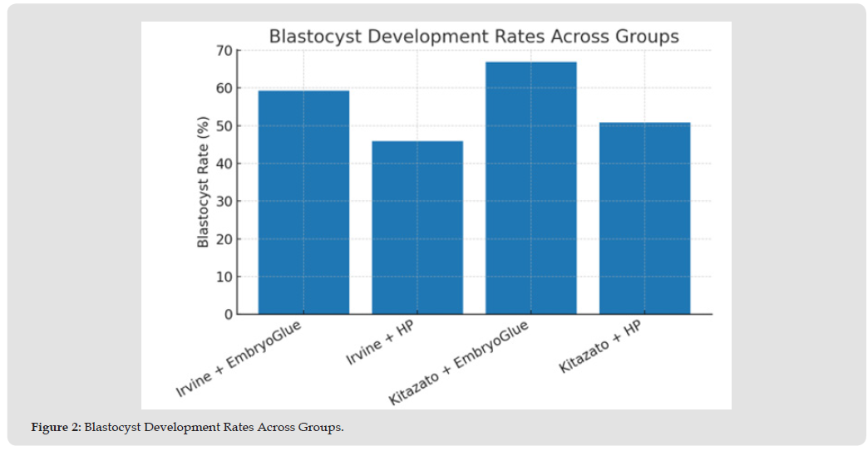
Task: Select the 30 y-axis tick label
Action: tap(224, 201)
